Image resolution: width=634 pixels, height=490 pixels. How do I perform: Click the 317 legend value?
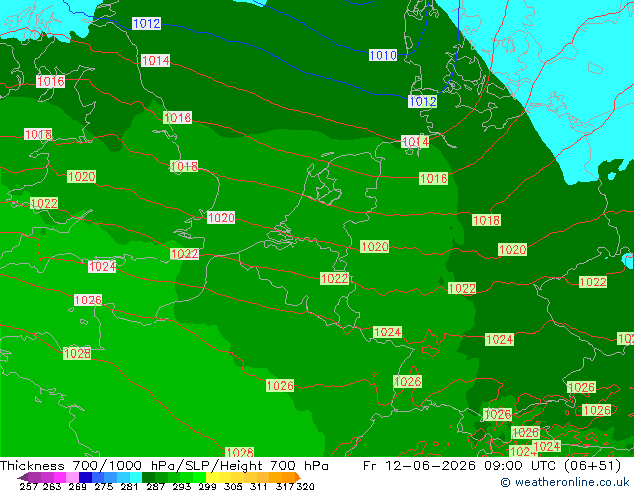coord(285,486)
